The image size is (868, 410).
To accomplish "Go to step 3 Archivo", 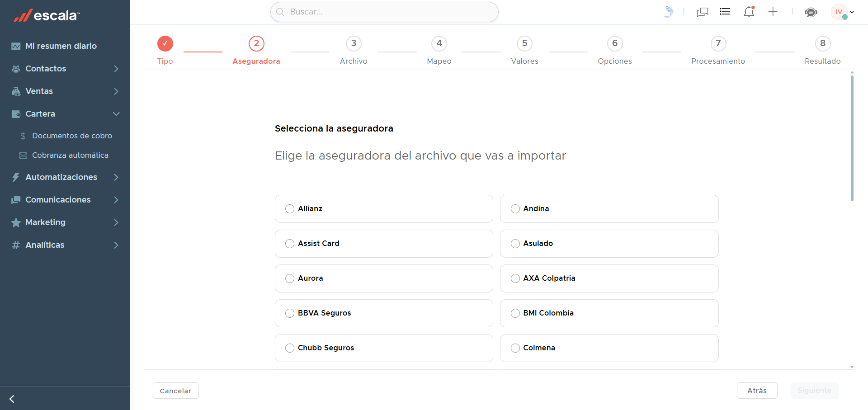I will click(354, 50).
